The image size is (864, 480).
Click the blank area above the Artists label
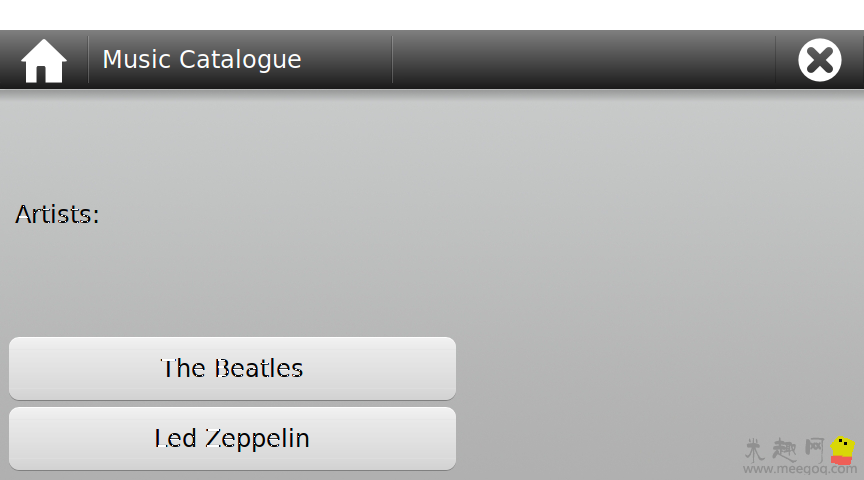432,144
